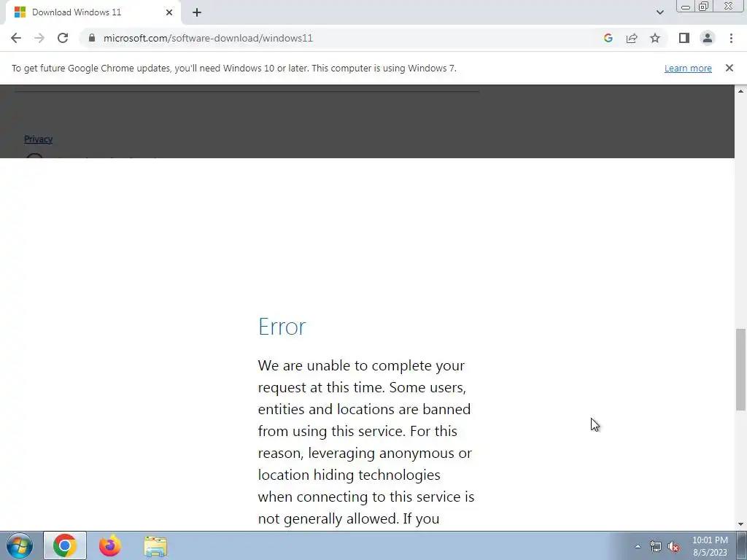The width and height of the screenshot is (747, 560).
Task: Show hidden system tray icons
Action: point(638,546)
